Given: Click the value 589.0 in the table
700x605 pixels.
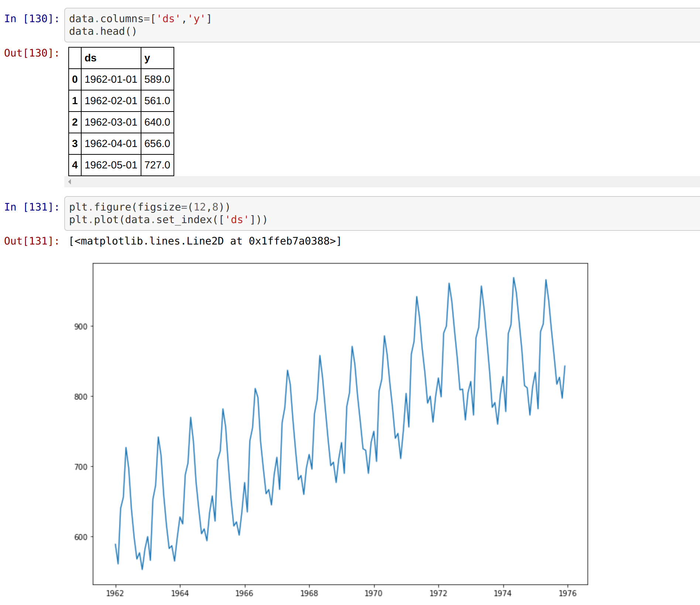Looking at the screenshot, I should tap(157, 79).
